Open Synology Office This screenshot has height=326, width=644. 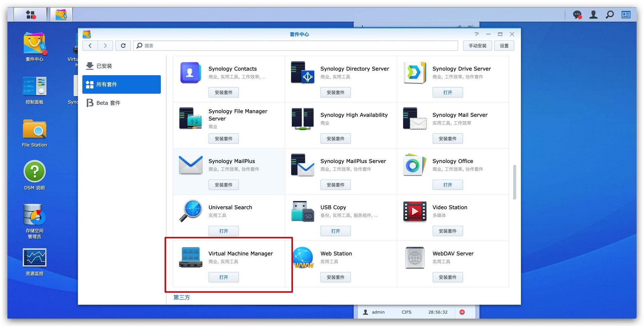coord(447,185)
